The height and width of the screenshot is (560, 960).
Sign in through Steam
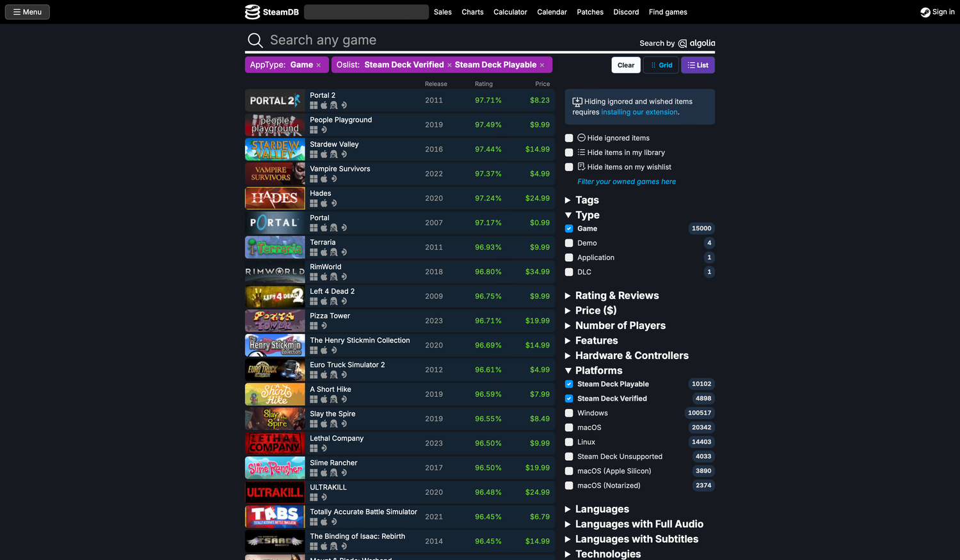click(938, 12)
